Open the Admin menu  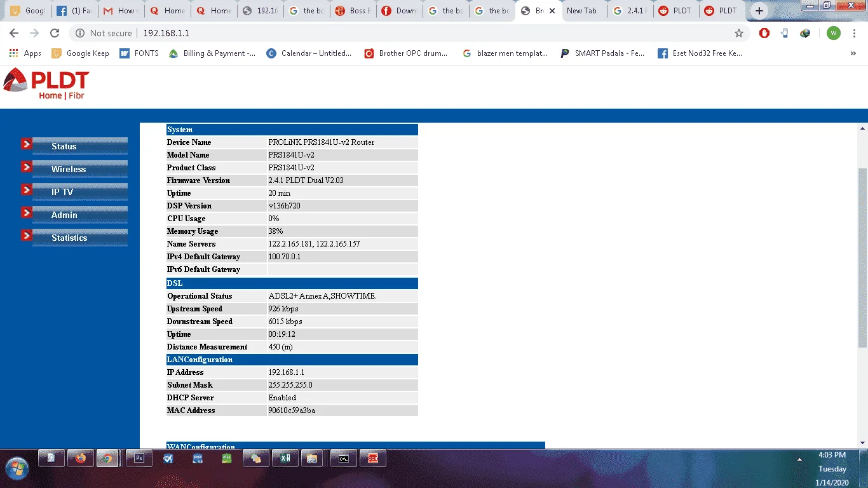pyautogui.click(x=80, y=215)
